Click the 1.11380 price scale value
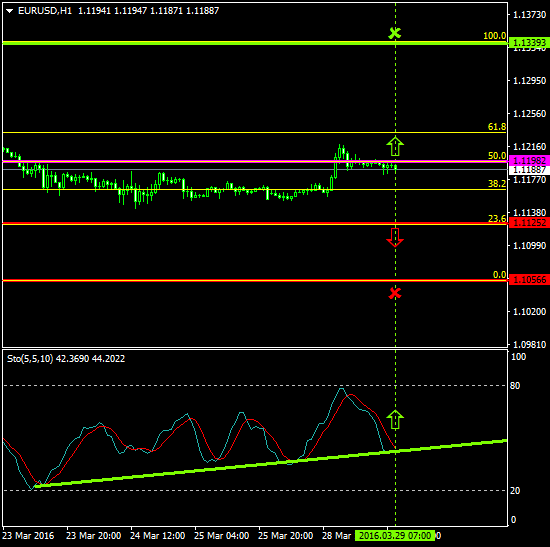This screenshot has width=550, height=547. tap(530, 213)
